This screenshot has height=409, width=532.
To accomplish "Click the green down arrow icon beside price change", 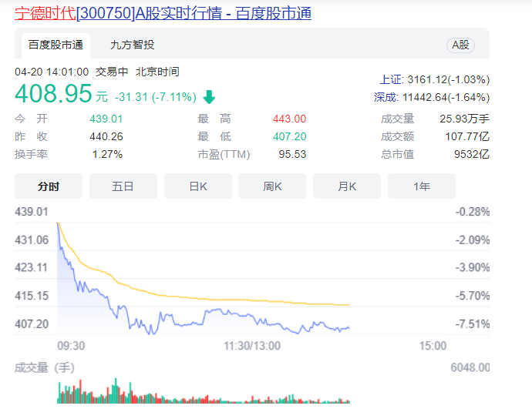I will coord(209,97).
